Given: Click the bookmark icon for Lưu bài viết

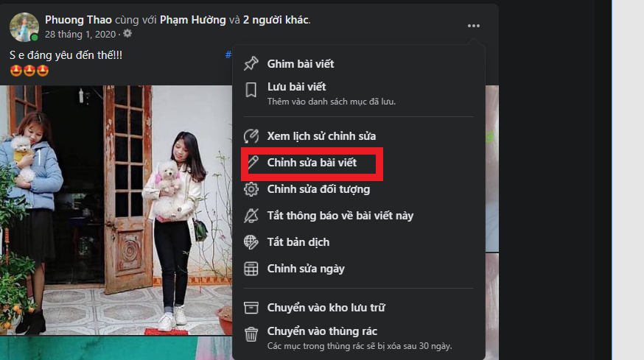Looking at the screenshot, I should click(x=251, y=90).
